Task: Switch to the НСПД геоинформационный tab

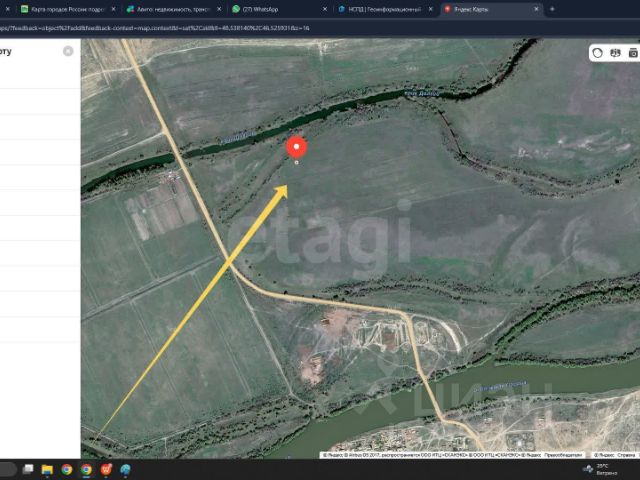Action: coord(384,9)
